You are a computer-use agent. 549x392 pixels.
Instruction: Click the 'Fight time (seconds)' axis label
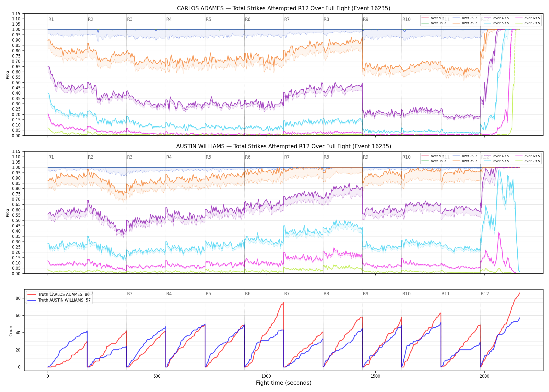[x=284, y=383]
